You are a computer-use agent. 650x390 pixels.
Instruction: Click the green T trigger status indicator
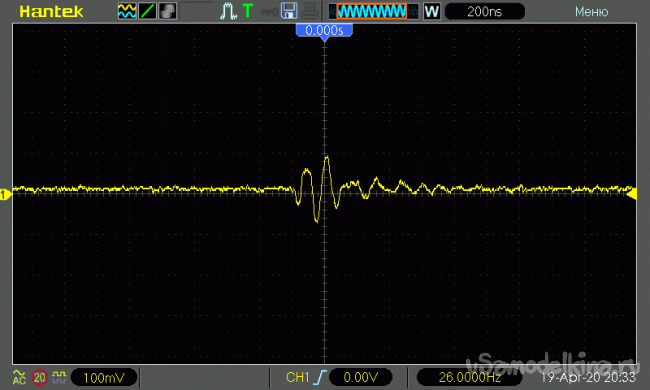[247, 11]
